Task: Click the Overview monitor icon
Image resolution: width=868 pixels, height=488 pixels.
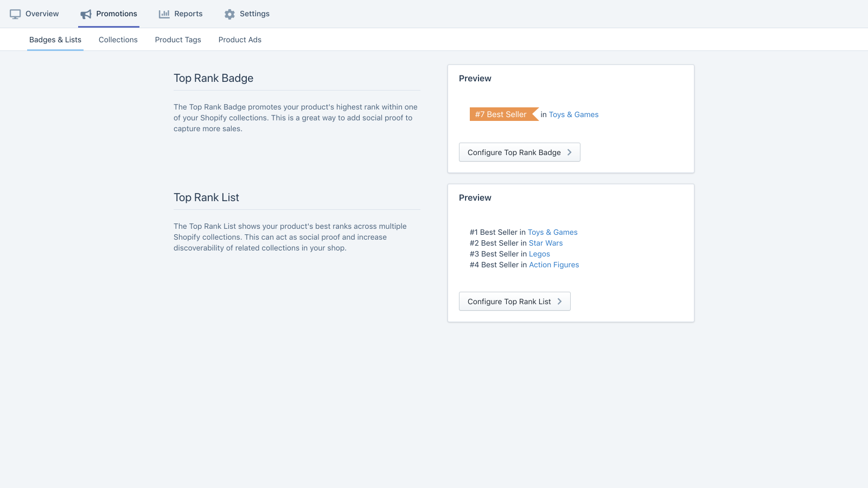Action: point(15,14)
